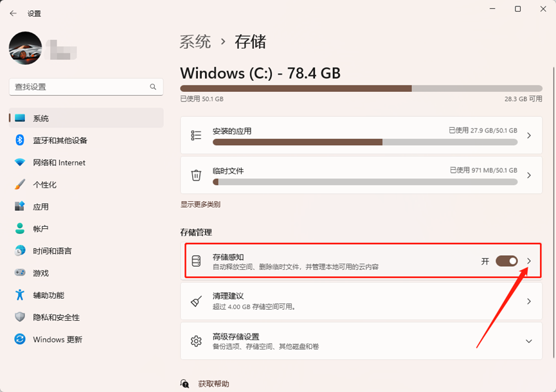The height and width of the screenshot is (392, 556).
Task: Select the Apps item in the sidebar
Action: (x=40, y=207)
